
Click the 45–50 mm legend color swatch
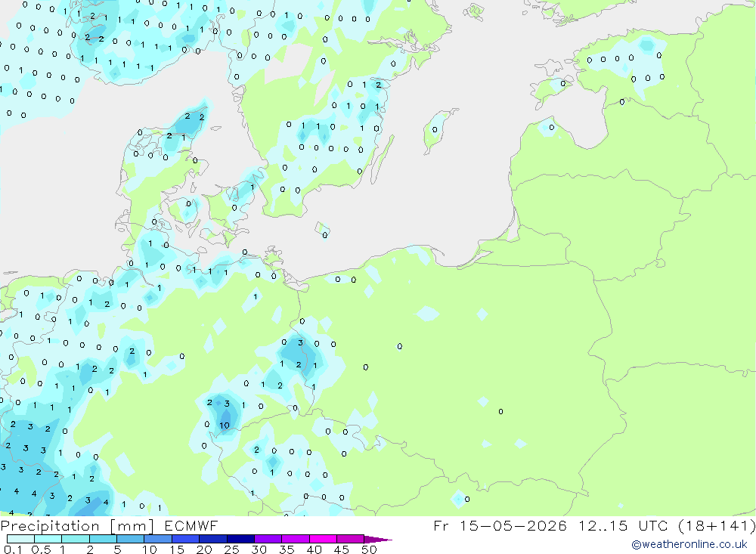click(351, 539)
